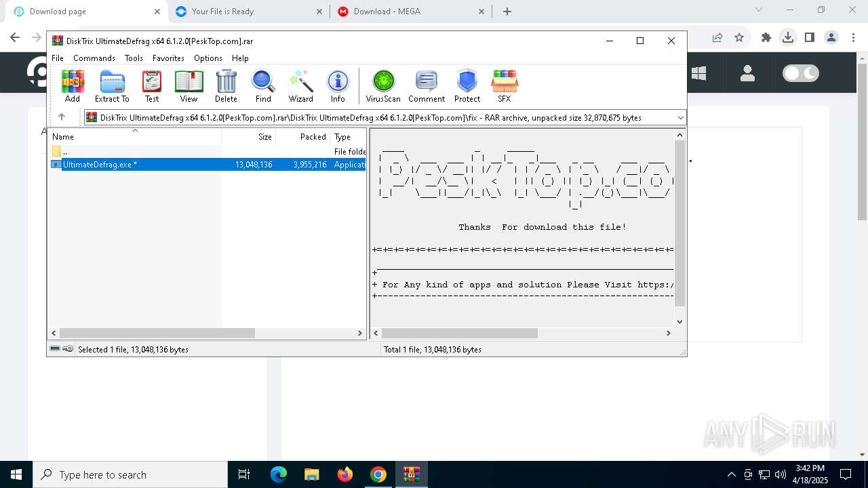The image size is (868, 488).
Task: Click the Chrome downloads icon
Action: [x=788, y=38]
